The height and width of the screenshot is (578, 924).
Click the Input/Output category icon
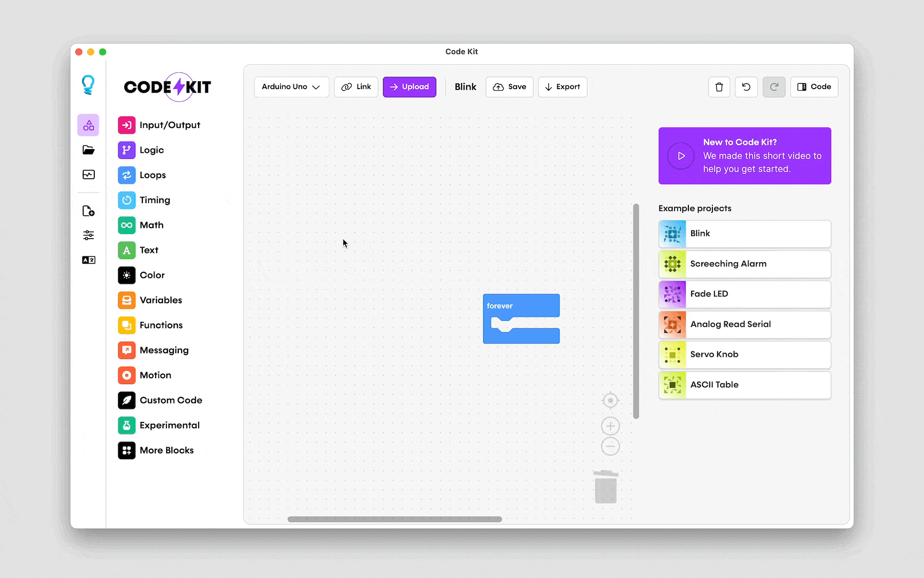pos(127,125)
